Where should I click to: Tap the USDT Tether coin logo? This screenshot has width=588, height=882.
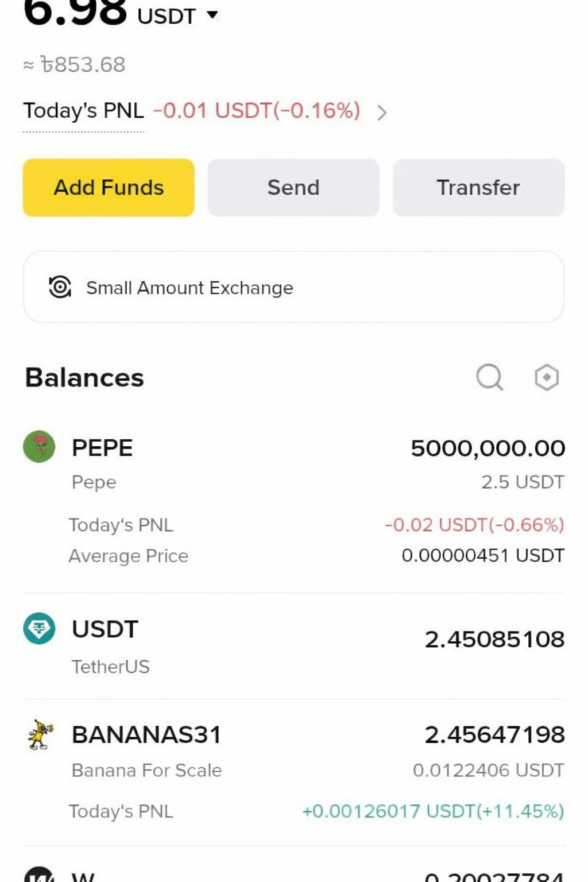[x=39, y=628]
